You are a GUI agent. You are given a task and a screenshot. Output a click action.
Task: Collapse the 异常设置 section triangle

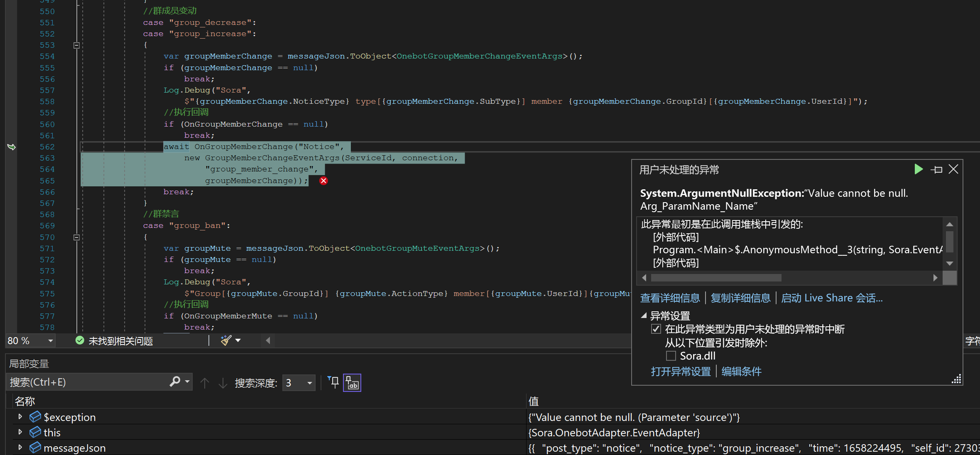click(644, 316)
